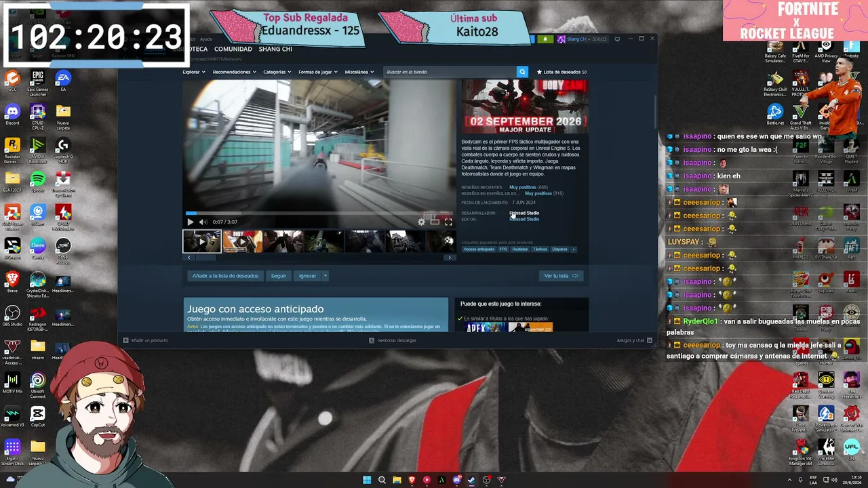Viewport: 868px width, 488px height.
Task: Select the first trailer thumbnail
Action: [202, 241]
